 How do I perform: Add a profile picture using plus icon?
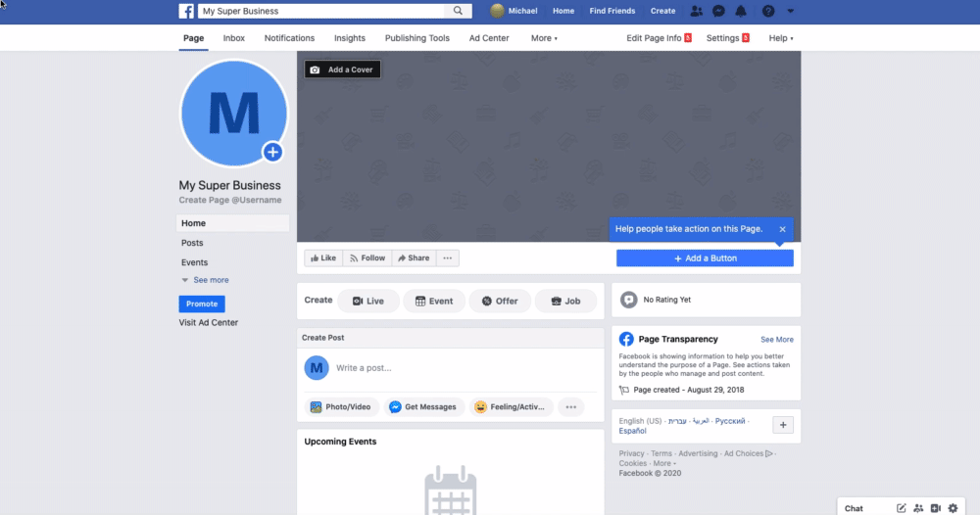pyautogui.click(x=272, y=152)
